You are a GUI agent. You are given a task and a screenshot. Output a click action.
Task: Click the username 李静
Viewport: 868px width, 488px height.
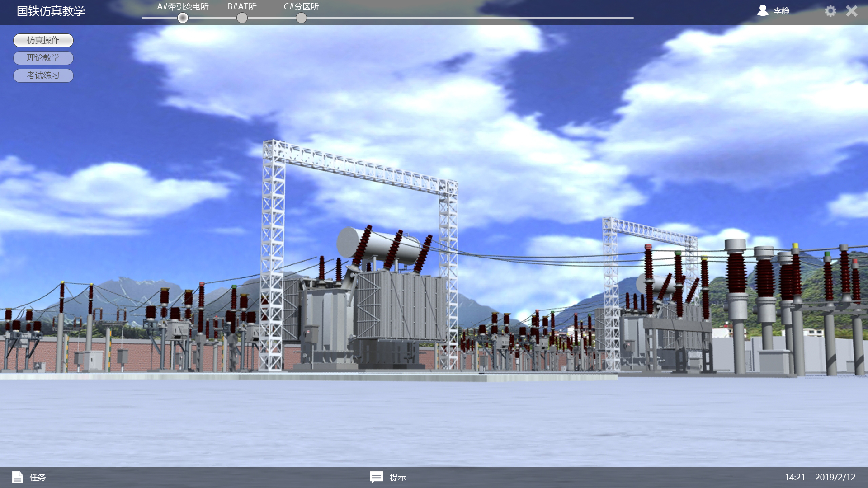point(781,11)
